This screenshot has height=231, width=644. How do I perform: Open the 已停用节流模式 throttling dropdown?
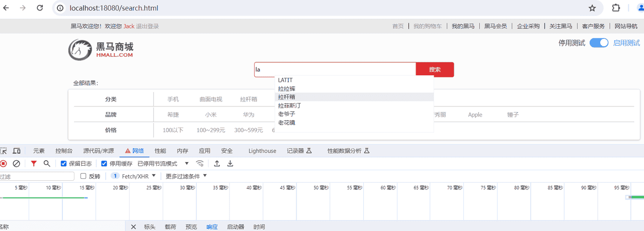pyautogui.click(x=163, y=163)
